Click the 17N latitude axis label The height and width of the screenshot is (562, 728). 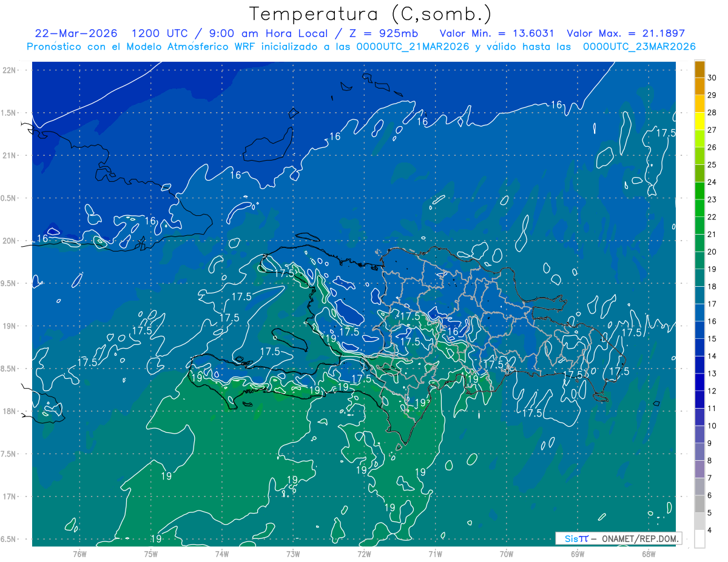(9, 497)
